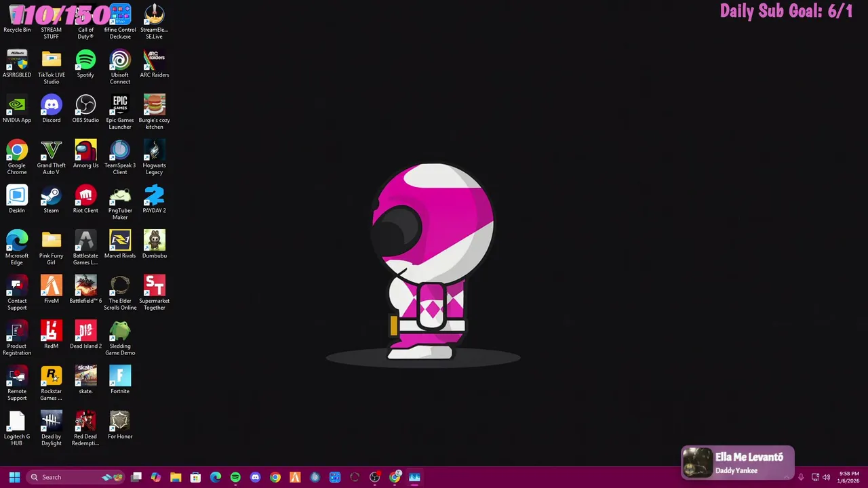Select the Battlefield 6 desktop icon

coord(85,290)
